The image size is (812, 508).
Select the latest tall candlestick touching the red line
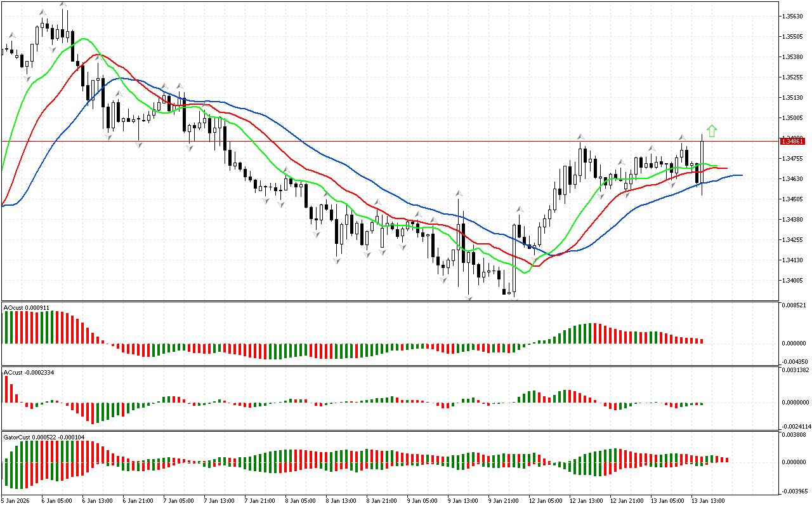pos(702,164)
